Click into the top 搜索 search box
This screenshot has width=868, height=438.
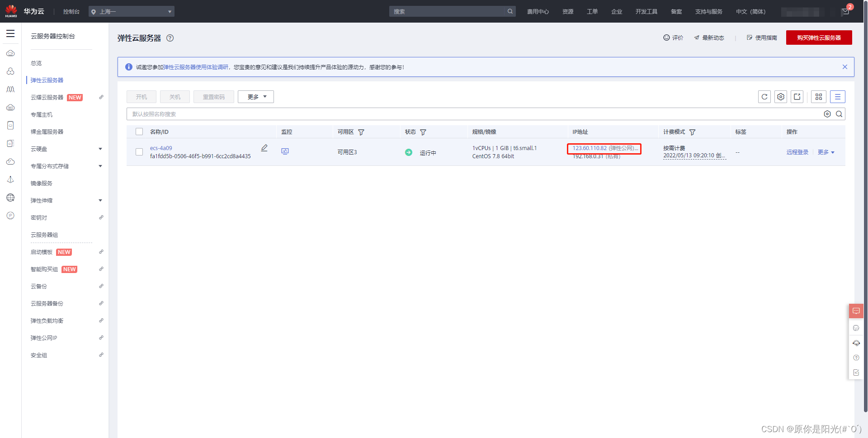coord(448,11)
